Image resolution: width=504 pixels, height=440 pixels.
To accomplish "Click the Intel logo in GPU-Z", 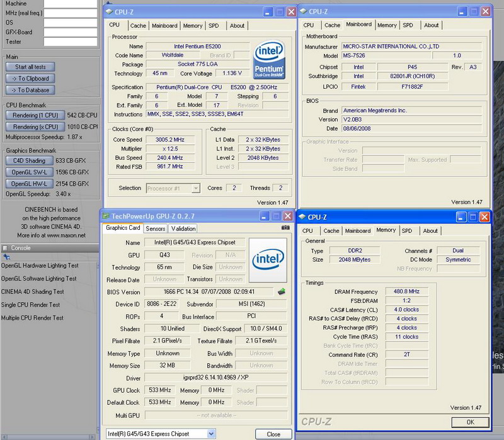I will coord(268,259).
